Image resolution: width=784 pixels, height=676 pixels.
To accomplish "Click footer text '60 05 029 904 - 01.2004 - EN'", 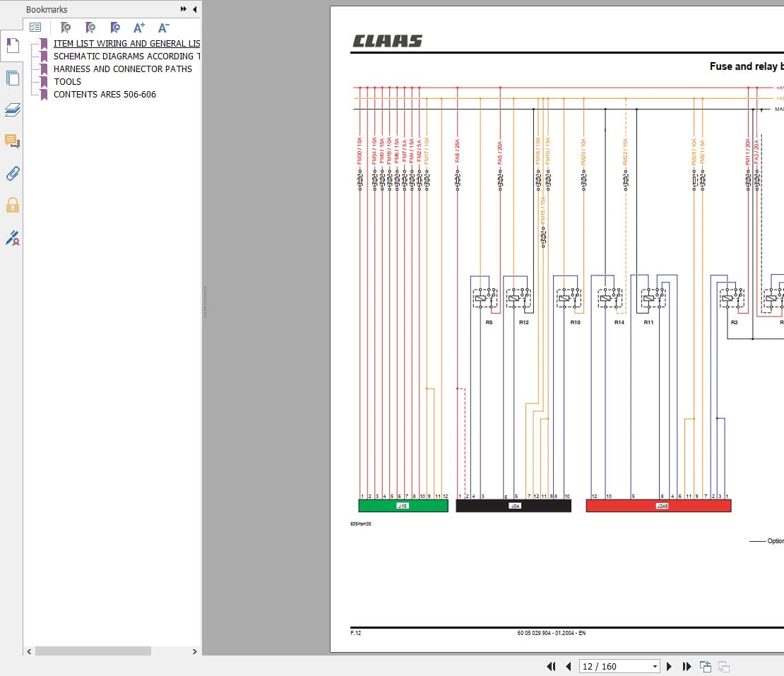I will tap(552, 633).
